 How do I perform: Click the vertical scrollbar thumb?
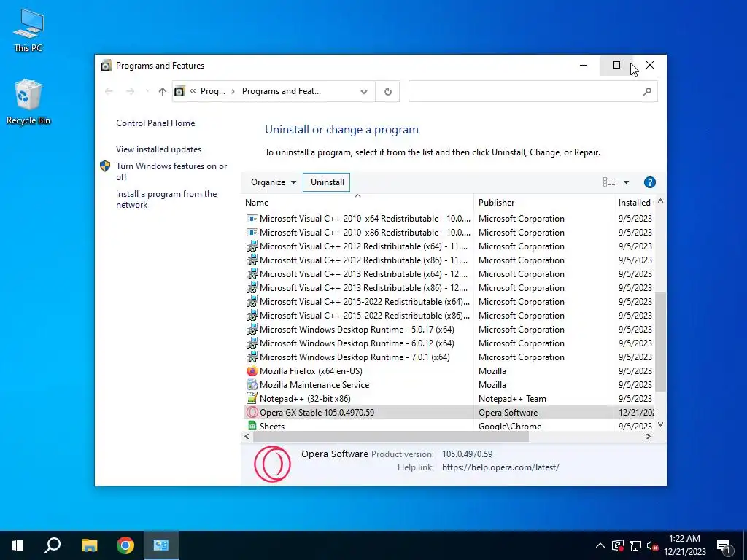pyautogui.click(x=660, y=342)
